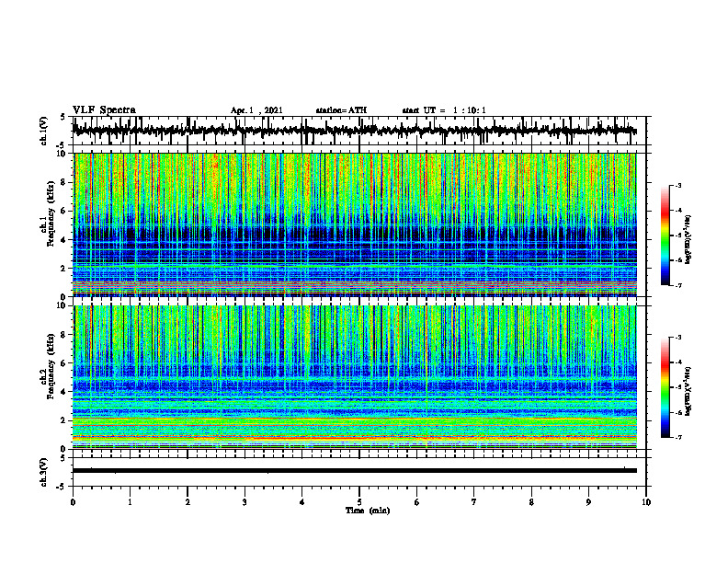Click the "VLF Spectra" plot title
The image size is (728, 563).
click(x=104, y=109)
